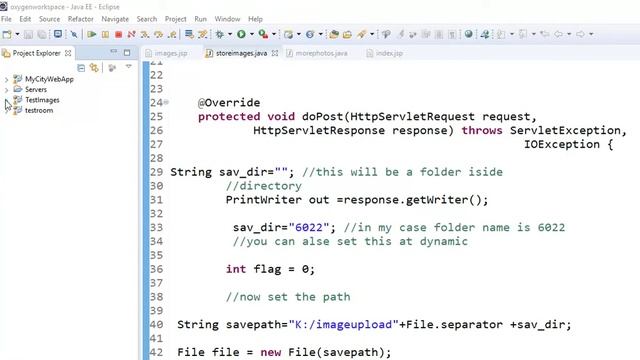
Task: Toggle Use Step Filters icon
Action: pos(202,34)
